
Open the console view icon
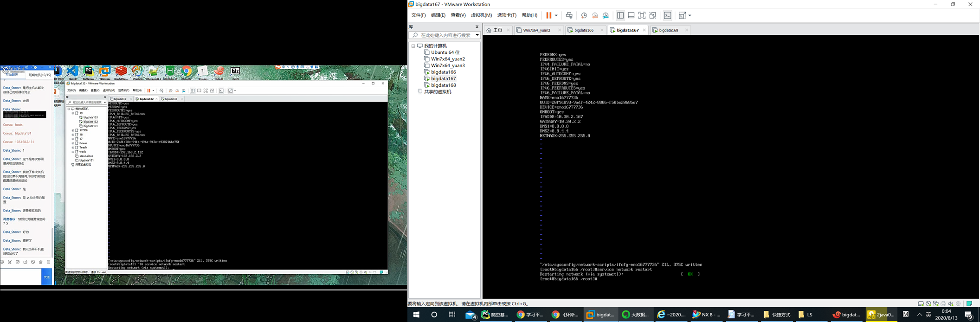point(667,15)
